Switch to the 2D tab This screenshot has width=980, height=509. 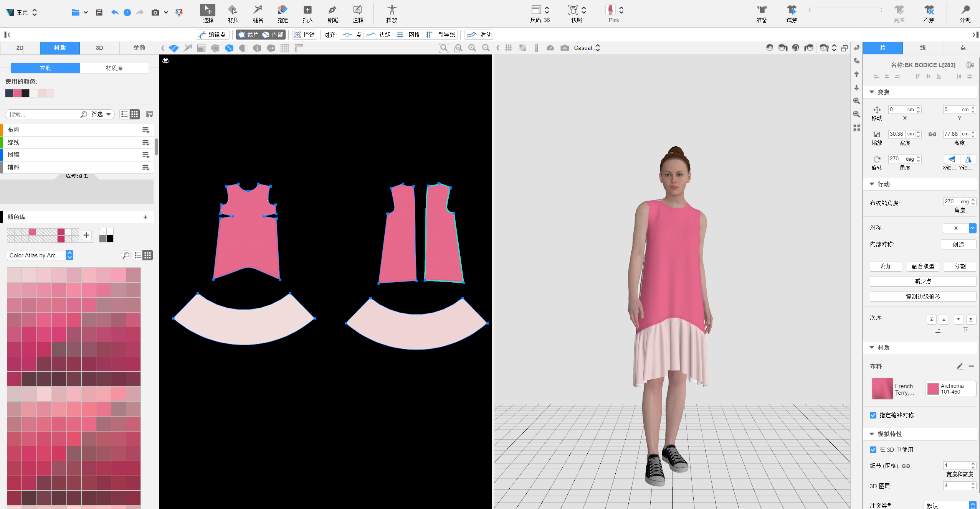coord(20,48)
